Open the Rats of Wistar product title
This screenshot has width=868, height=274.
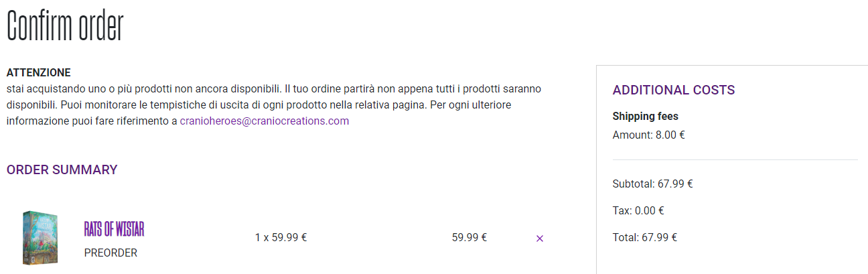point(114,229)
